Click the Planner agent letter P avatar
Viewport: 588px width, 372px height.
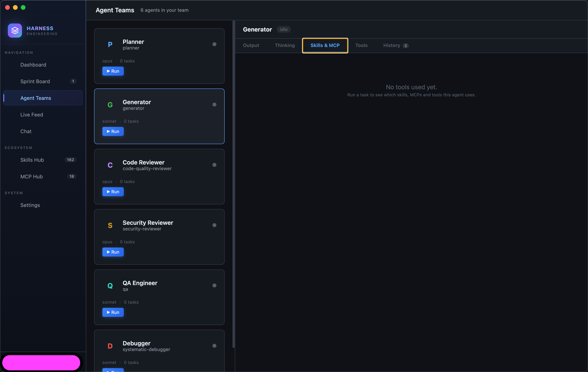[x=110, y=44]
